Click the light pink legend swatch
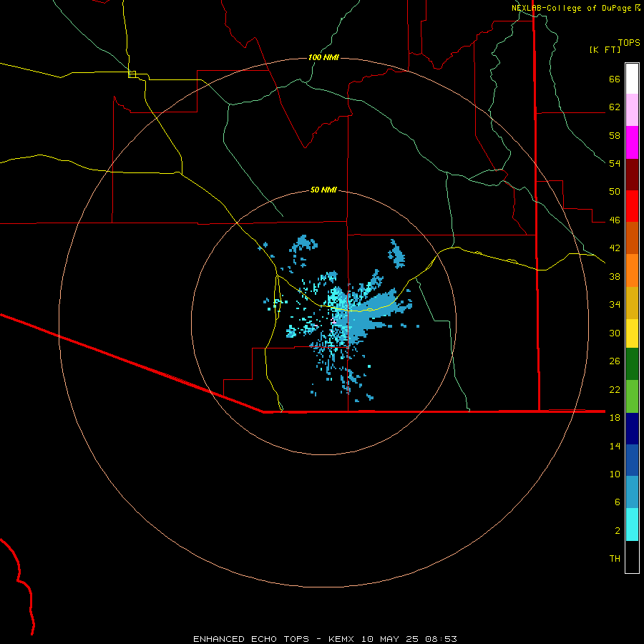The height and width of the screenshot is (644, 644). click(x=632, y=110)
